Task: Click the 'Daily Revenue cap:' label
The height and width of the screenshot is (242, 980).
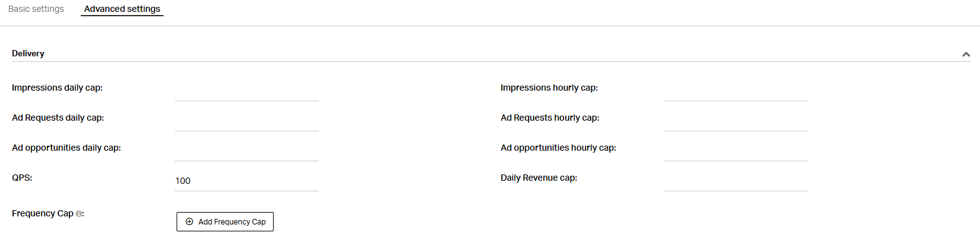Action: 539,178
